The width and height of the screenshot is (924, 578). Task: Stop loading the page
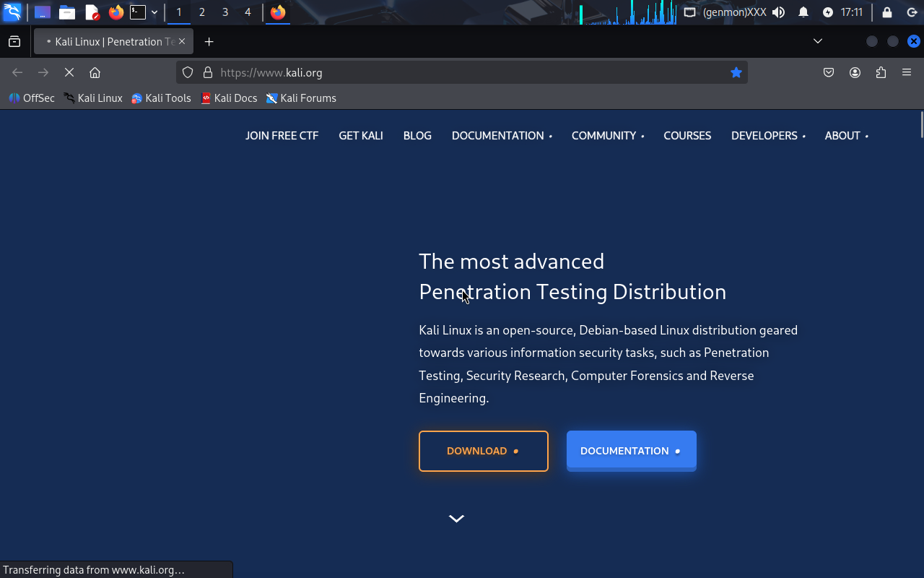pyautogui.click(x=69, y=72)
